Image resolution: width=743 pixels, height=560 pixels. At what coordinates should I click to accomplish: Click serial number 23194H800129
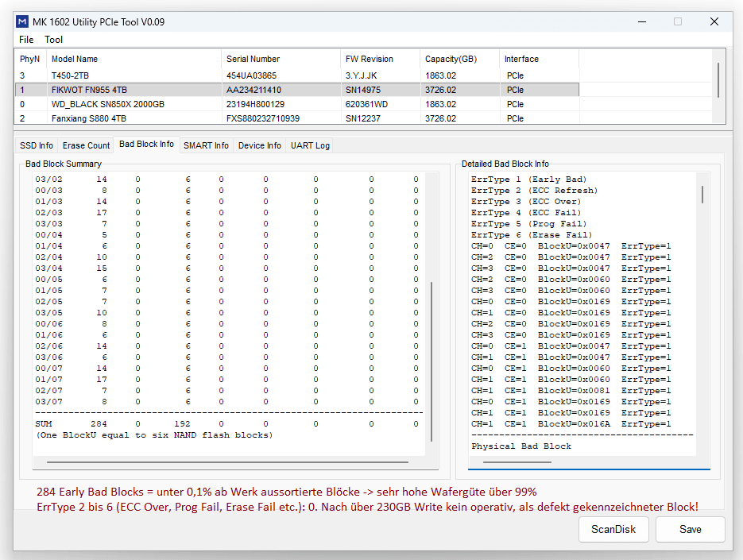click(255, 104)
